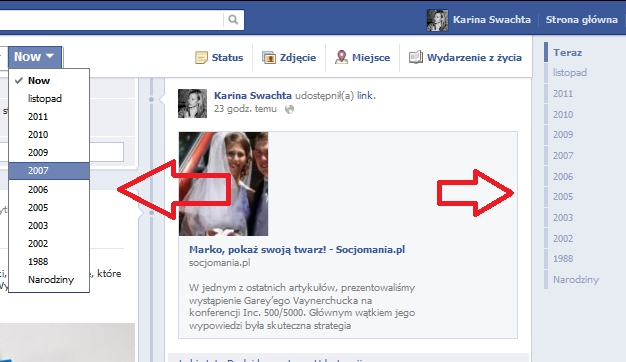
Task: Open the shared link wedding thumbnail
Action: [x=224, y=184]
